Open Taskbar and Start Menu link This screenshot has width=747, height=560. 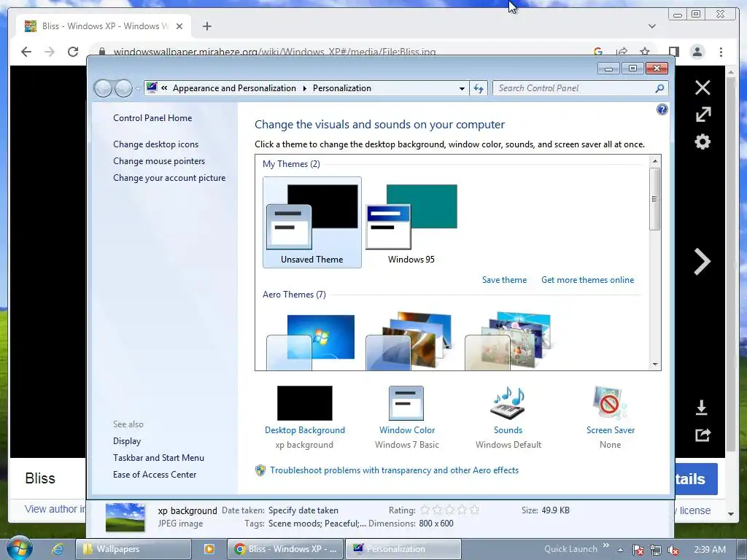point(158,458)
